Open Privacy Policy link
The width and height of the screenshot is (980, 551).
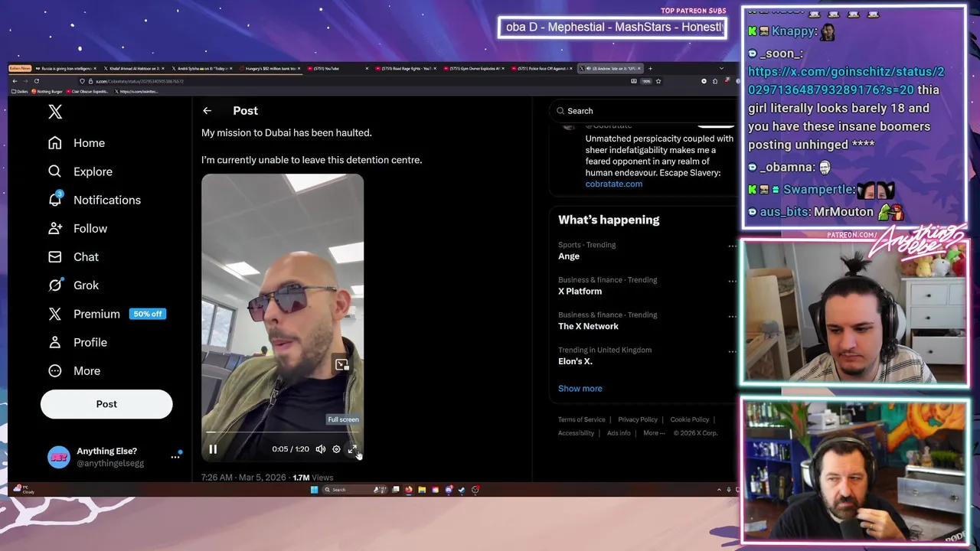point(638,419)
